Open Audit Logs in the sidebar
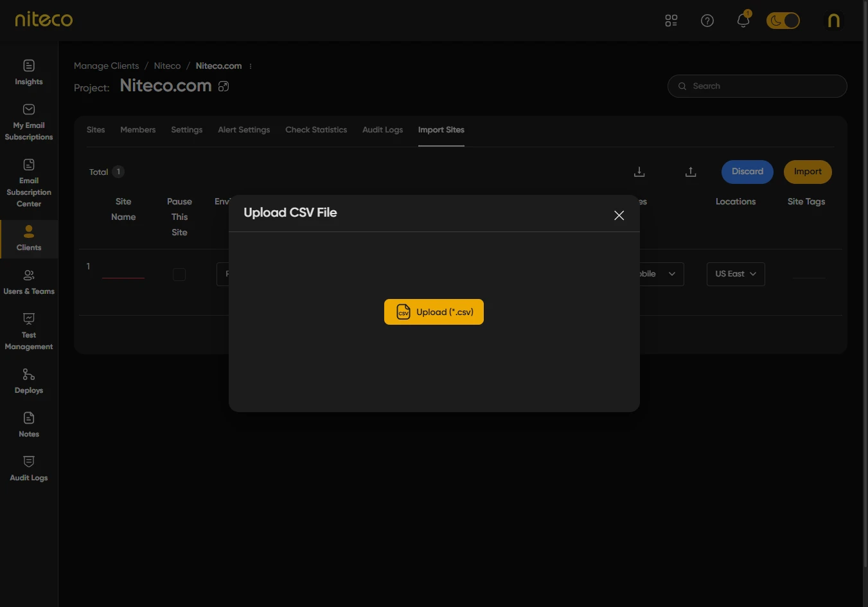The height and width of the screenshot is (607, 868). tap(29, 469)
